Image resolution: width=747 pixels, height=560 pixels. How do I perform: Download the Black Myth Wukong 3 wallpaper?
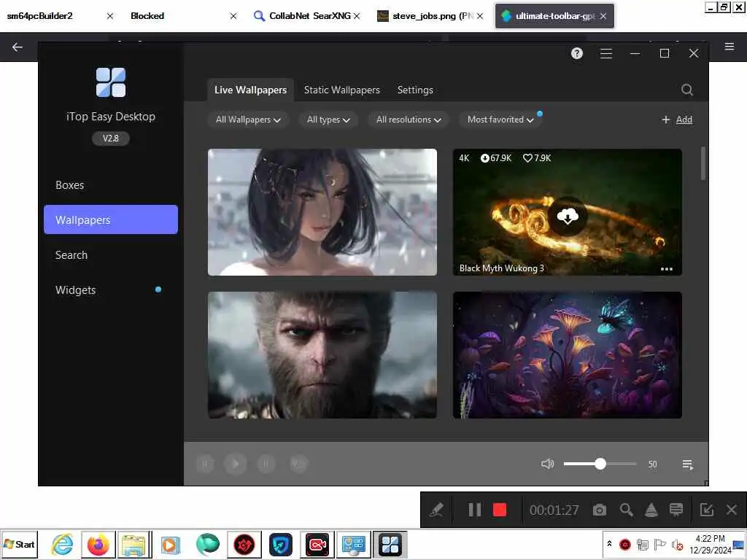click(x=568, y=216)
